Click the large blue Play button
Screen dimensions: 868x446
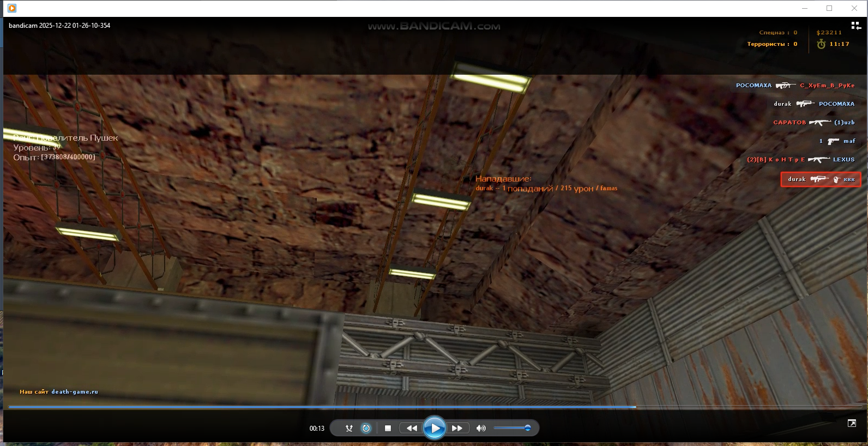(435, 429)
